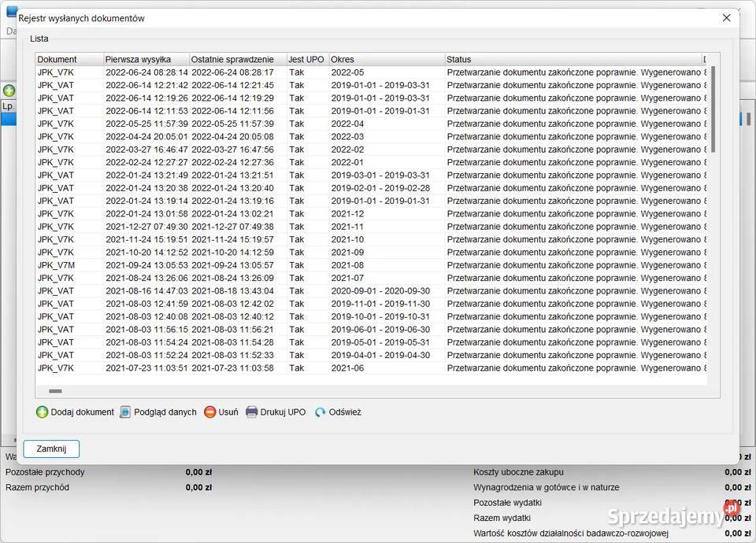The width and height of the screenshot is (756, 543).
Task: Click the Zamknij button
Action: click(51, 449)
